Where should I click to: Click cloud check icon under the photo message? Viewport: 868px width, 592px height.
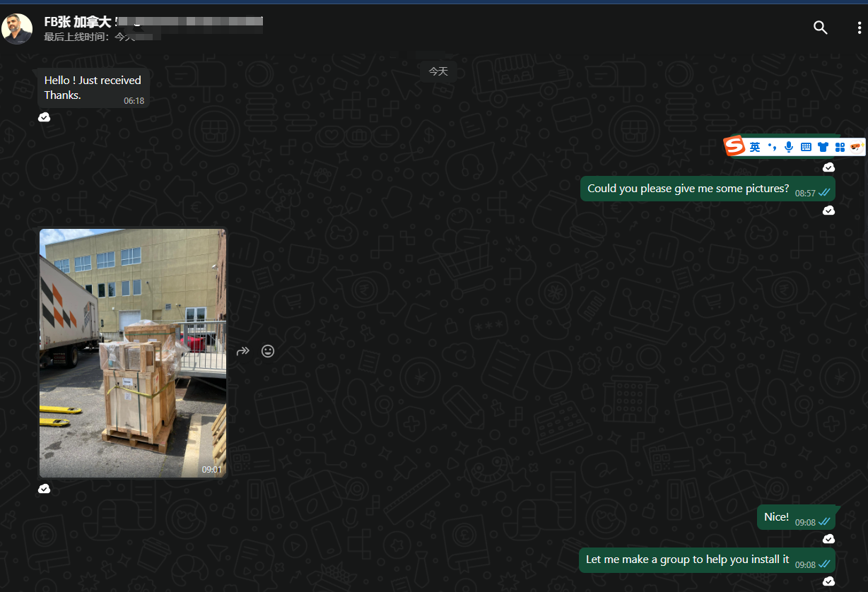pyautogui.click(x=44, y=489)
